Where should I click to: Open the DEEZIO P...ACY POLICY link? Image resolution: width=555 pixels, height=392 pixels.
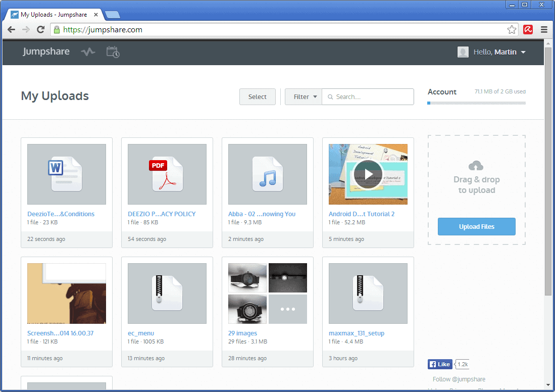[x=162, y=214]
